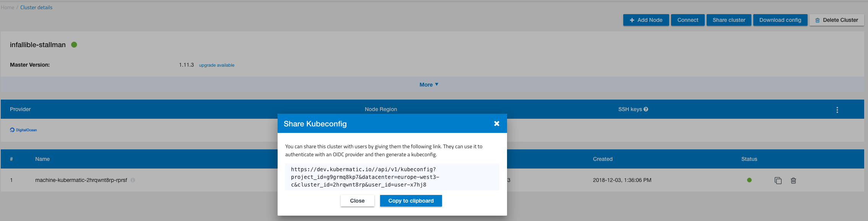Close the Share Kubeconfig dialog with X
Screen dimensions: 868x221
[x=496, y=123]
